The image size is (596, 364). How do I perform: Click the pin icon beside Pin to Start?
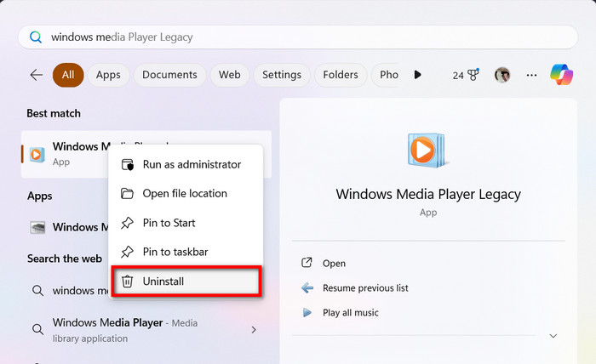pos(127,223)
